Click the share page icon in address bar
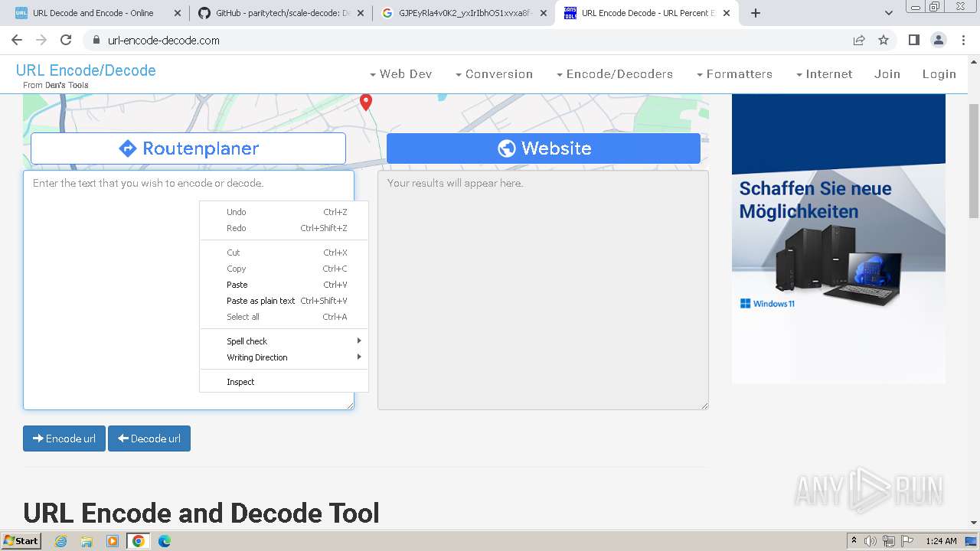980x551 pixels. [859, 40]
